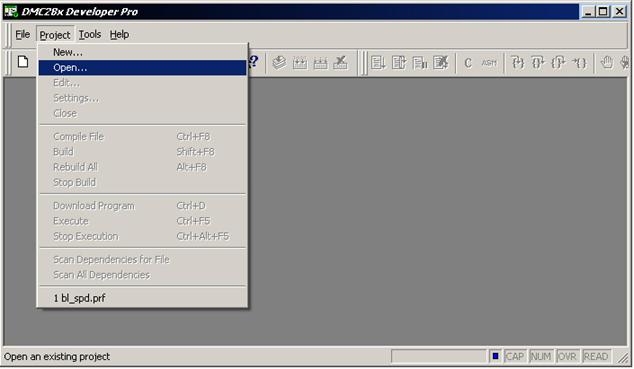Viewport: 634px width, 369px height.
Task: Close the open Project menu
Action: pyautogui.click(x=55, y=35)
